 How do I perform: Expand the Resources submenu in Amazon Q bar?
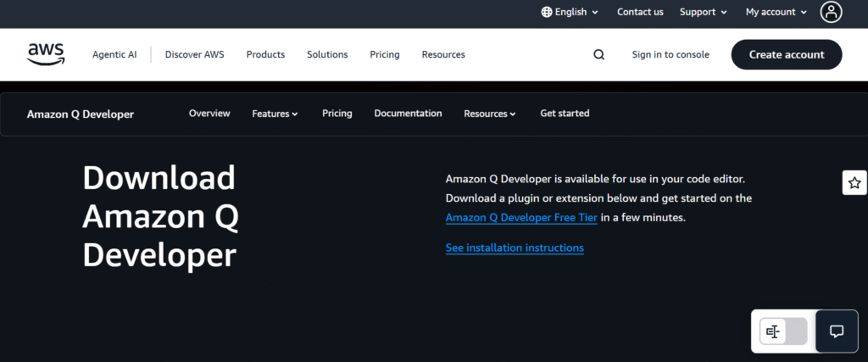tap(490, 114)
